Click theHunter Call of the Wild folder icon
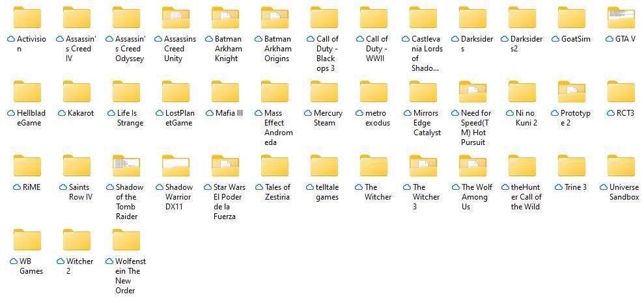Image resolution: width=644 pixels, height=303 pixels. coord(522,166)
